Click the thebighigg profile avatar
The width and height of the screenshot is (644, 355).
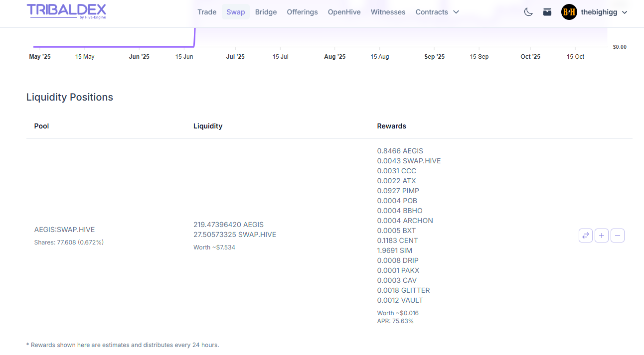coord(569,12)
